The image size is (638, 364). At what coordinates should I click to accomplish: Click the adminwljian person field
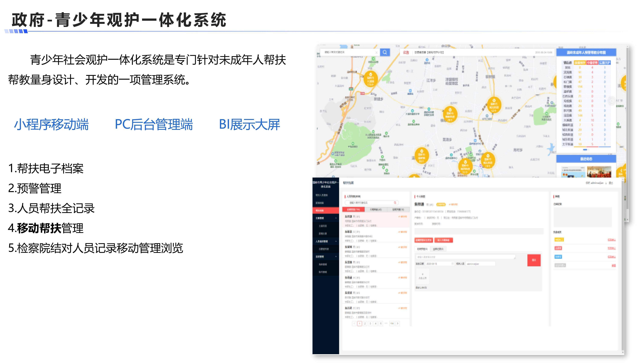coord(480,264)
